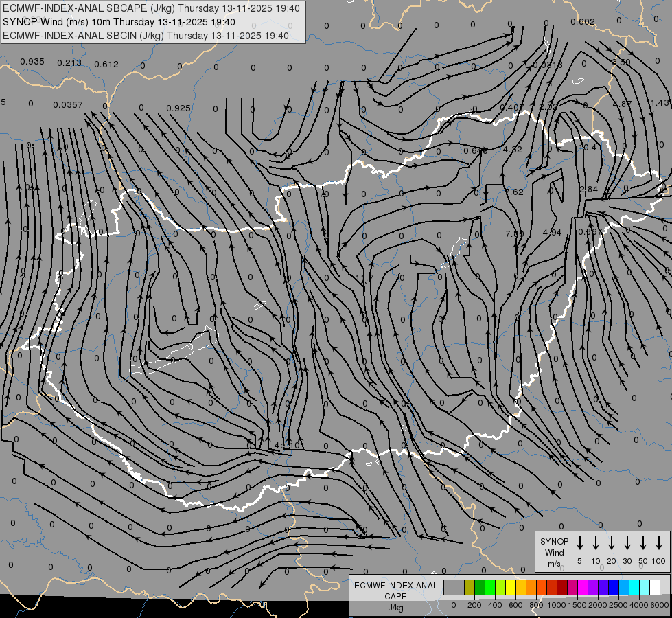The height and width of the screenshot is (618, 672).
Task: Click the SBCAPE title line in header
Action: [151, 8]
